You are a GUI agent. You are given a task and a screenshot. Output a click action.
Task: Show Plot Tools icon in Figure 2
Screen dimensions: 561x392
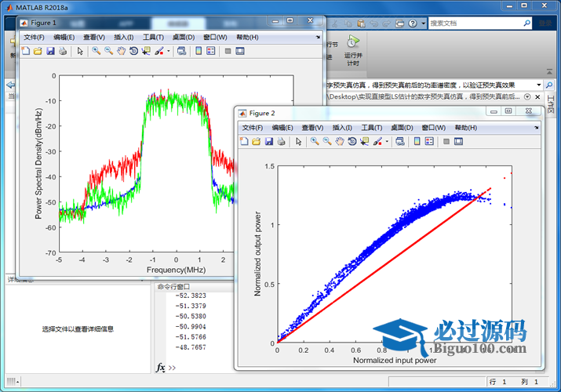459,141
